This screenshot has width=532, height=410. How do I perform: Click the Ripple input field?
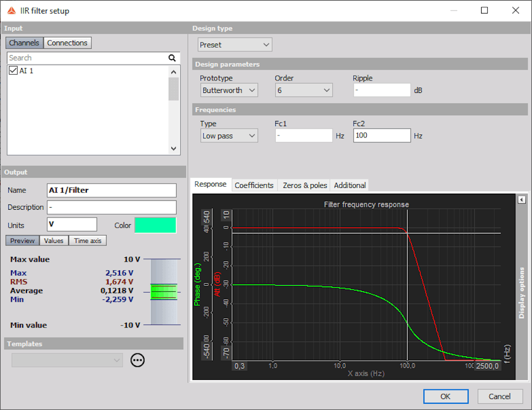pyautogui.click(x=382, y=90)
